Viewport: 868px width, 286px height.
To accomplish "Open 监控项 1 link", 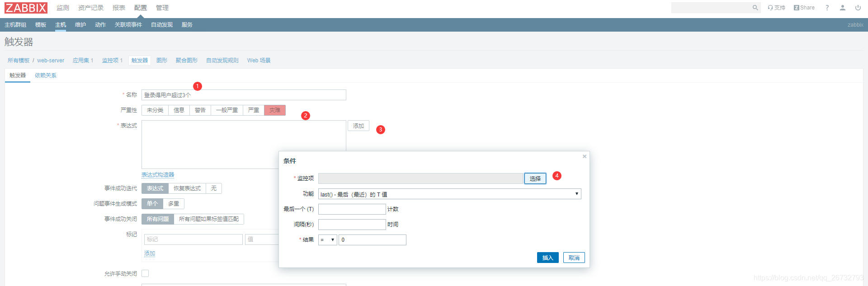I will [112, 61].
